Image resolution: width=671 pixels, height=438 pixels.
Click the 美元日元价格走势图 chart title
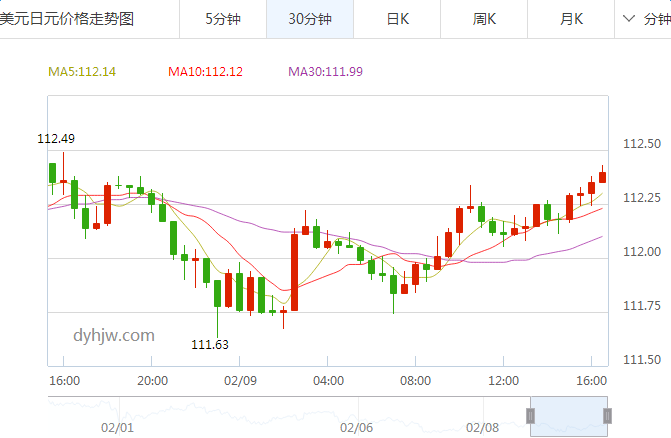click(67, 19)
